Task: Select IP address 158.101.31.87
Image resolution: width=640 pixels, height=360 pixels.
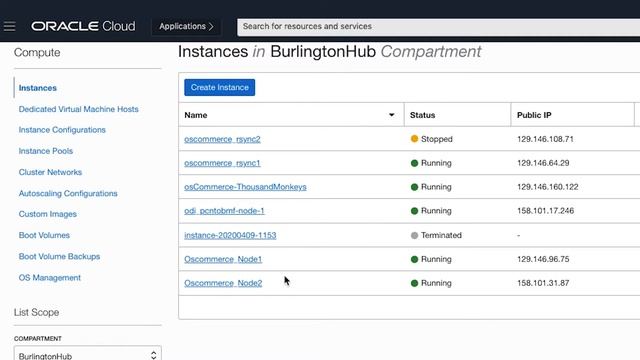Action: pyautogui.click(x=543, y=283)
